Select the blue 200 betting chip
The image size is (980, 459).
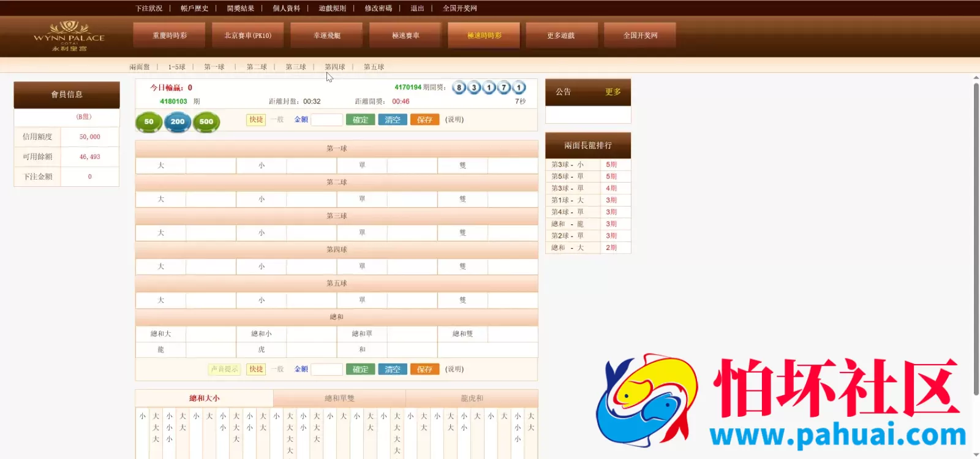178,121
